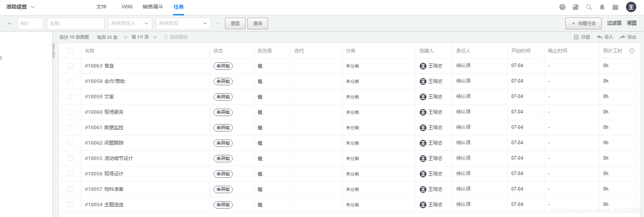Click the table column settings gear icon

pyautogui.click(x=632, y=51)
